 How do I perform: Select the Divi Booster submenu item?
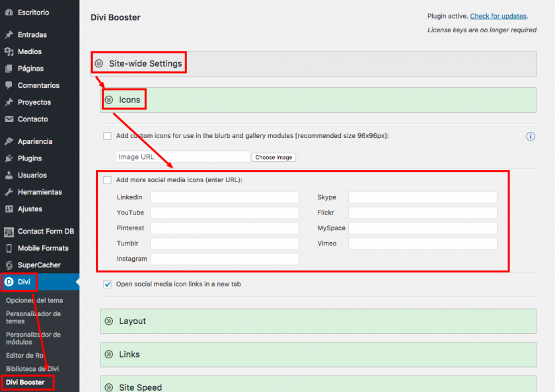tap(25, 383)
